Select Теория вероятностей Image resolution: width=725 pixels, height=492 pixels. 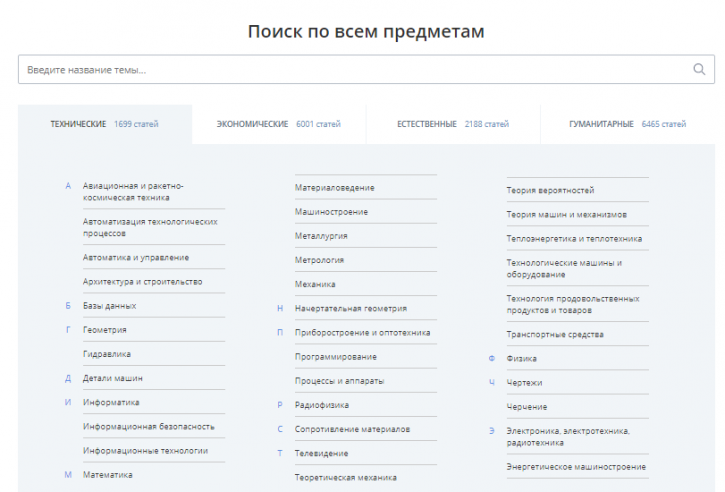550,190
